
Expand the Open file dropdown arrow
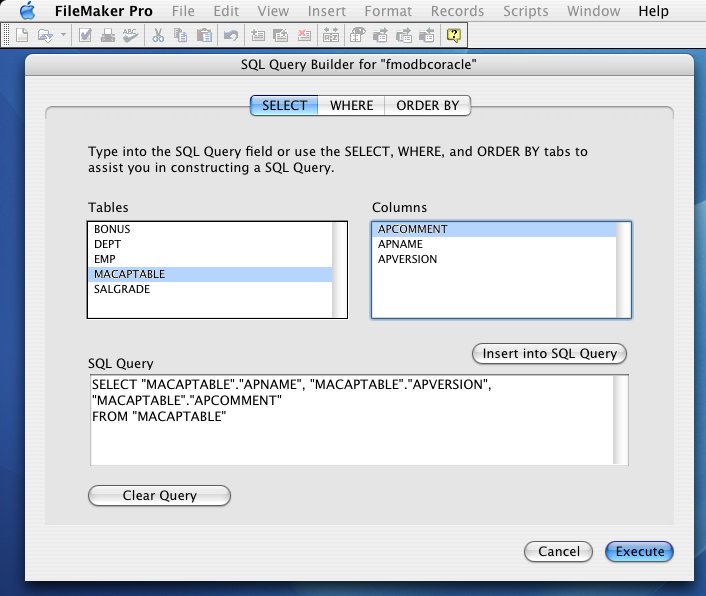[x=63, y=35]
